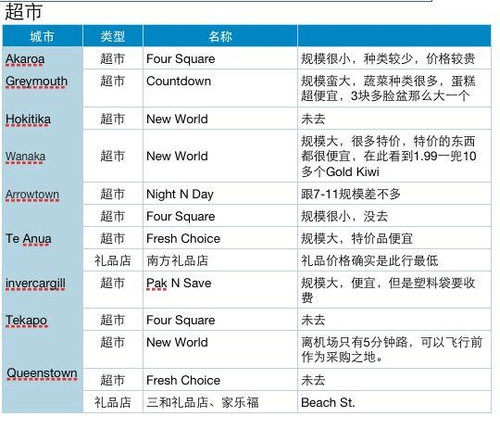Screen dimensions: 500x429
Task: Click the 名称 column header
Action: point(220,36)
